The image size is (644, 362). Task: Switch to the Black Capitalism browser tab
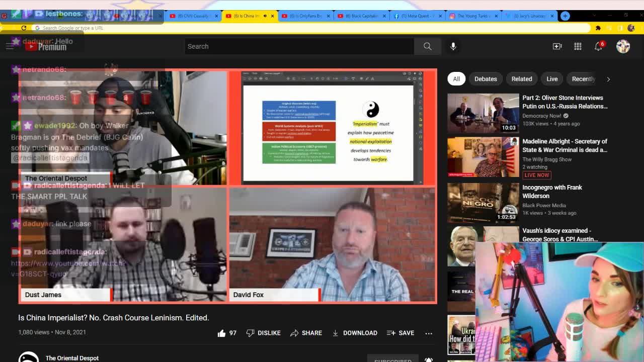(361, 16)
